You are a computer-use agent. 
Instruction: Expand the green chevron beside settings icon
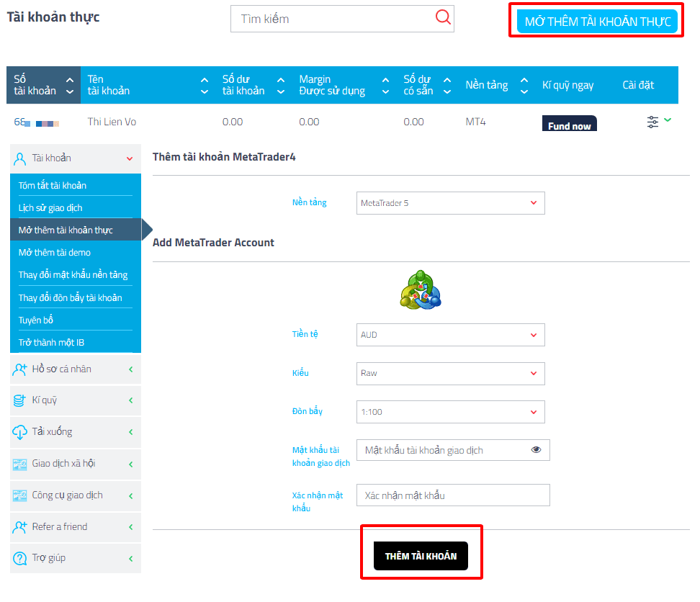(x=668, y=120)
